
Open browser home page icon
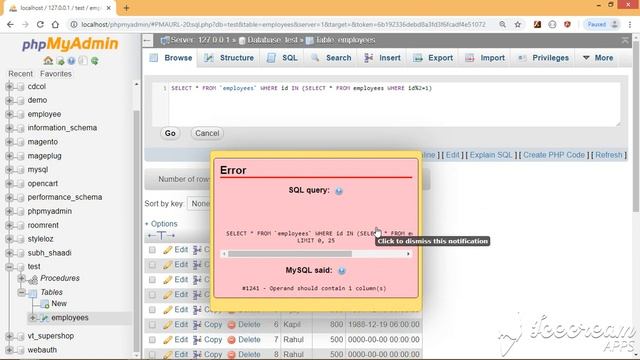point(55,24)
